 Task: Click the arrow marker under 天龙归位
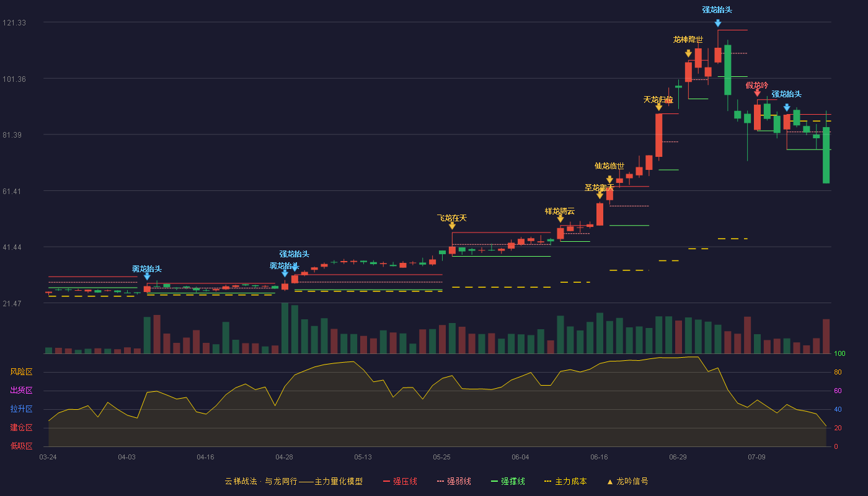point(658,107)
